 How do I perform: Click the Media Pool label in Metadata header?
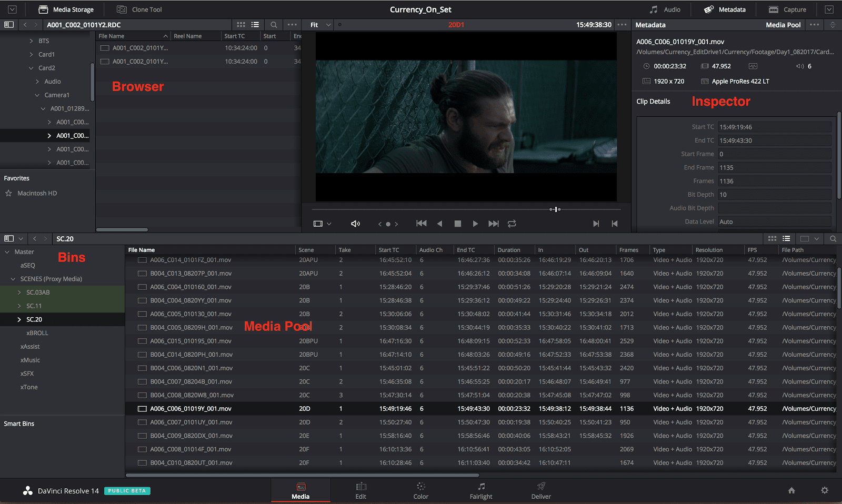(x=783, y=25)
